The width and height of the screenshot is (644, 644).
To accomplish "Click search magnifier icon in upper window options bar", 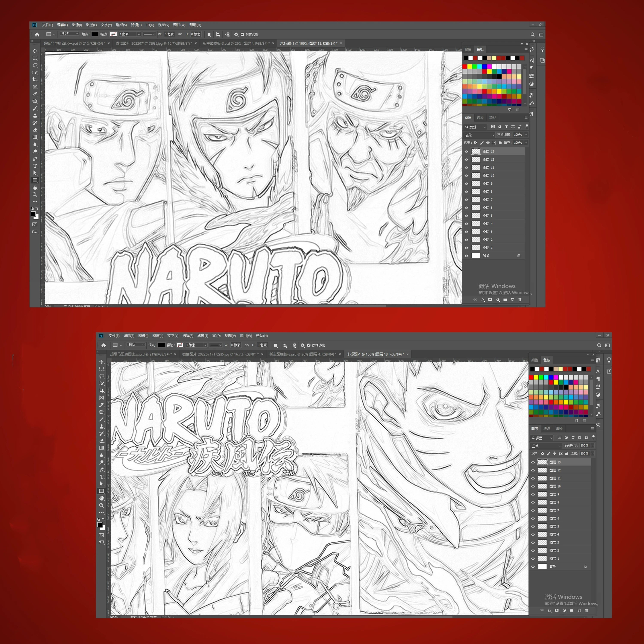I will (x=533, y=34).
